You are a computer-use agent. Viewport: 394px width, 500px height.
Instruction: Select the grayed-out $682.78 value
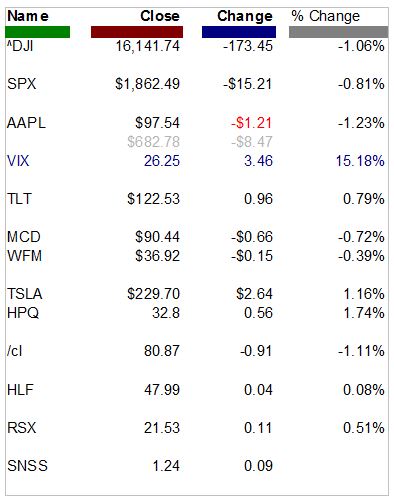pos(153,142)
